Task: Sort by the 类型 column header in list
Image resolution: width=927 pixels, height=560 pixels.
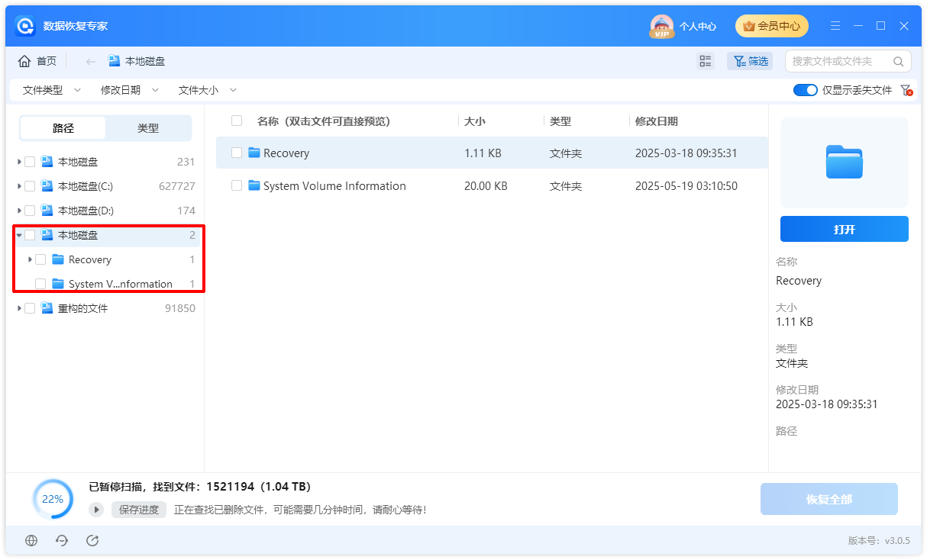Action: 560,121
